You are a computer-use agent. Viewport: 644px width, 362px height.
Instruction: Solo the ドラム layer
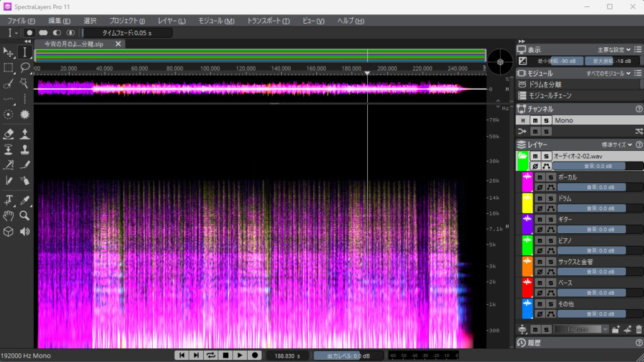coord(550,199)
